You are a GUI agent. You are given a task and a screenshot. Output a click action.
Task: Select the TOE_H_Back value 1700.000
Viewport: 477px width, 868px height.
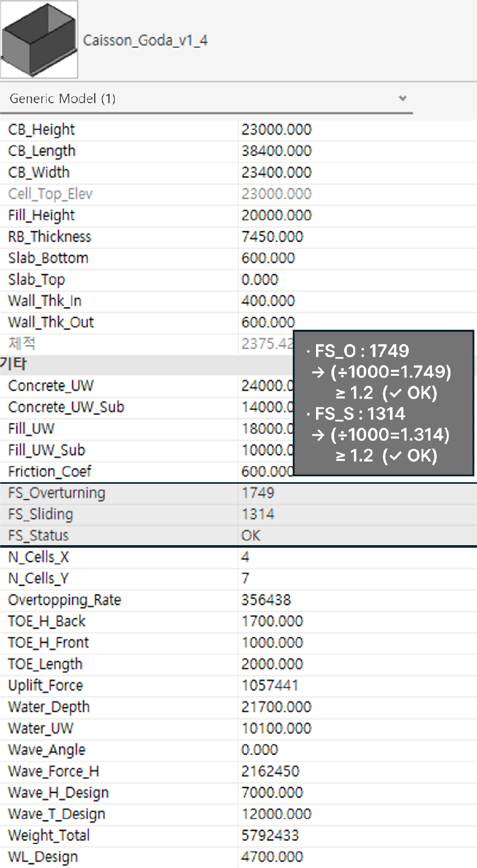coord(272,621)
